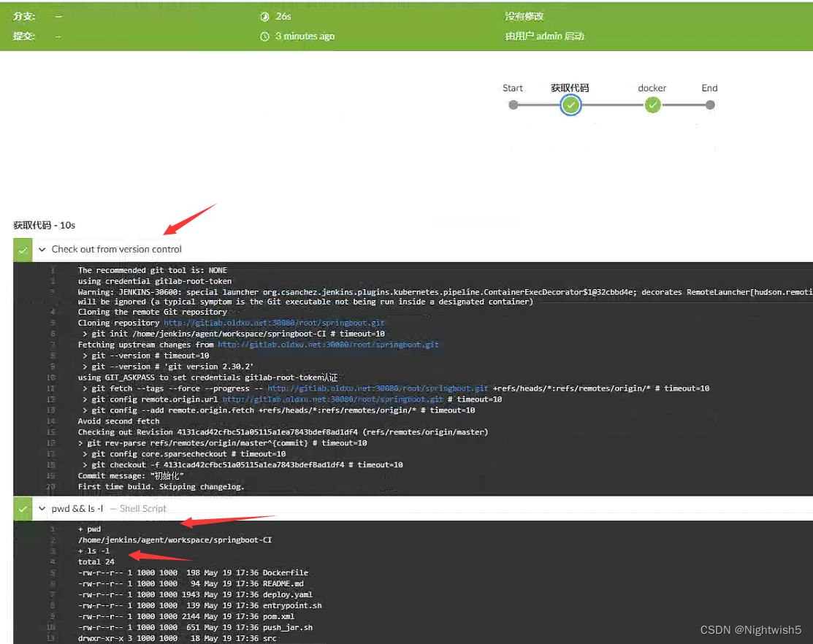Click the Commit message log line
The width and height of the screenshot is (813, 644).
pos(131,475)
